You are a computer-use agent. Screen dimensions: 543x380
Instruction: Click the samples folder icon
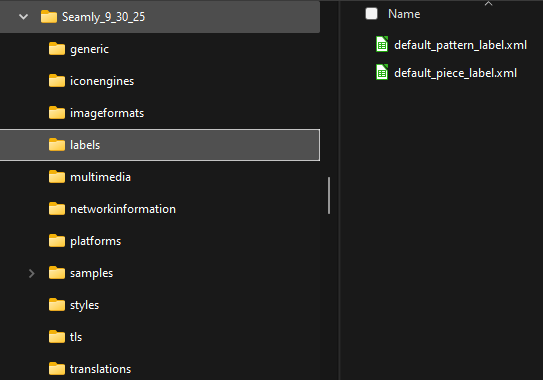click(x=57, y=273)
